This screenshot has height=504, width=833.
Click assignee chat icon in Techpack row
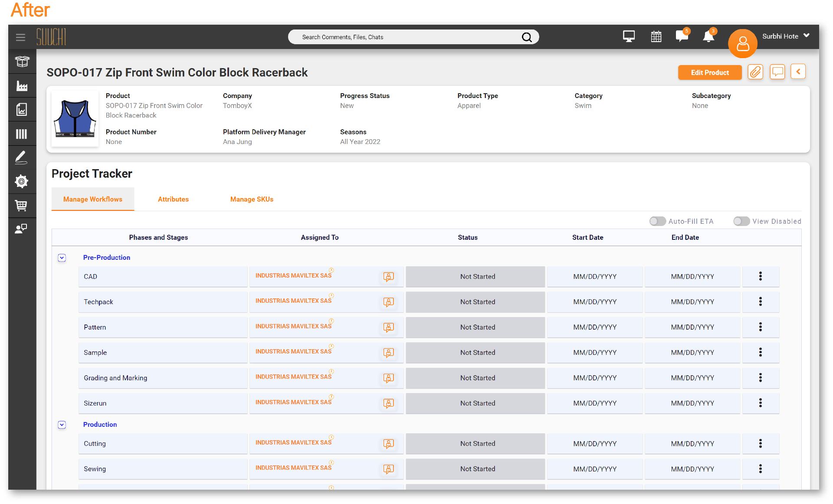(x=389, y=302)
